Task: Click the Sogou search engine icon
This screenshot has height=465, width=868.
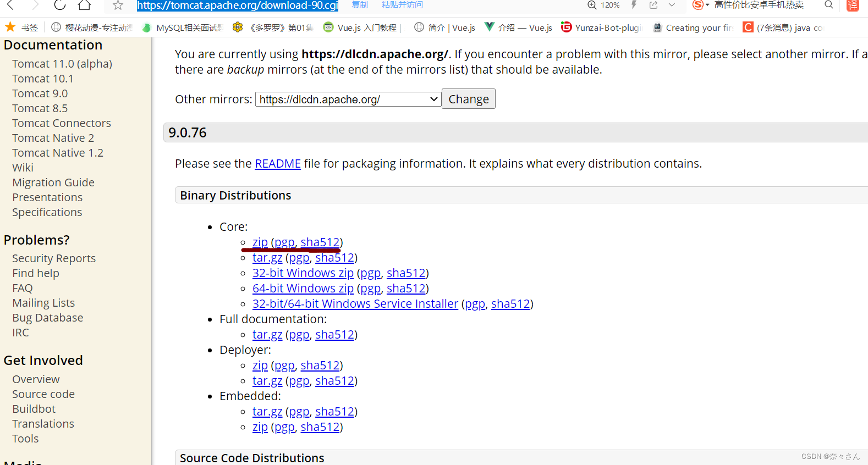Action: (x=697, y=5)
